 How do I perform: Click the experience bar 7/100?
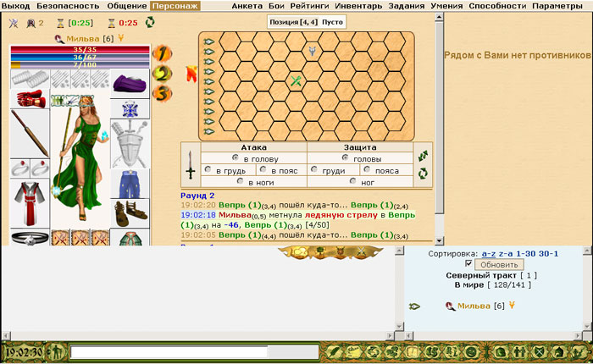pyautogui.click(x=80, y=64)
